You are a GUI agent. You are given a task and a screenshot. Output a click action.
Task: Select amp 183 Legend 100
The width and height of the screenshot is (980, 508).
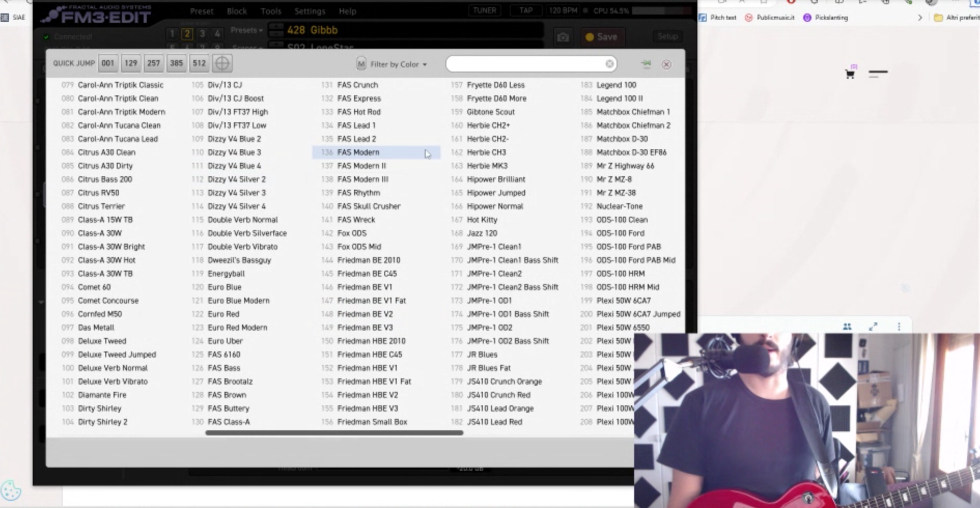point(608,85)
